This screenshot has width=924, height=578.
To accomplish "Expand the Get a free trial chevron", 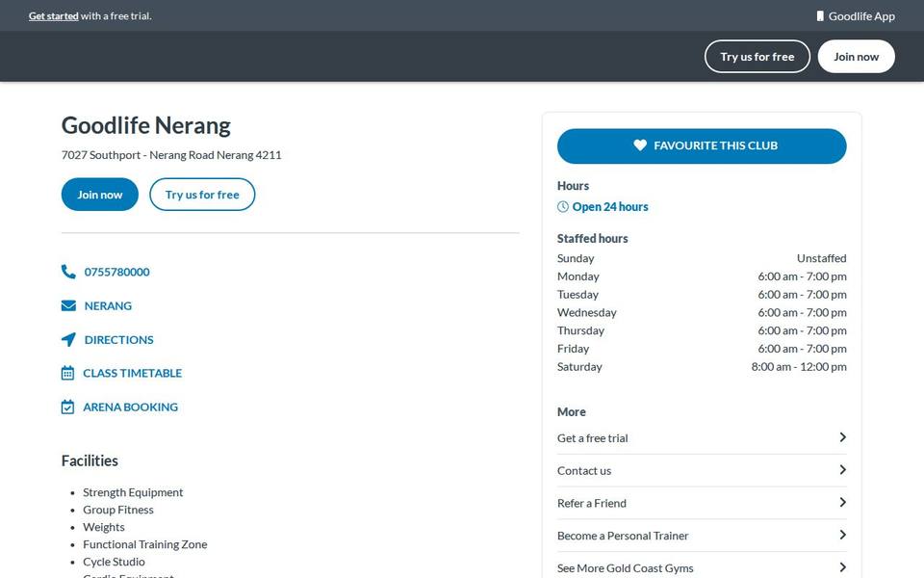I will (843, 437).
